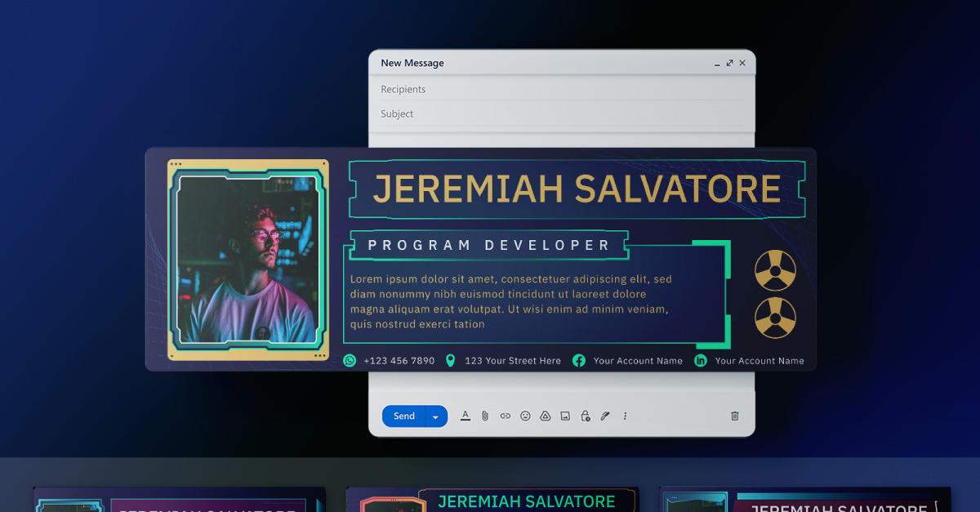The height and width of the screenshot is (512, 980).
Task: Select the top radiation badge icon
Action: click(773, 270)
